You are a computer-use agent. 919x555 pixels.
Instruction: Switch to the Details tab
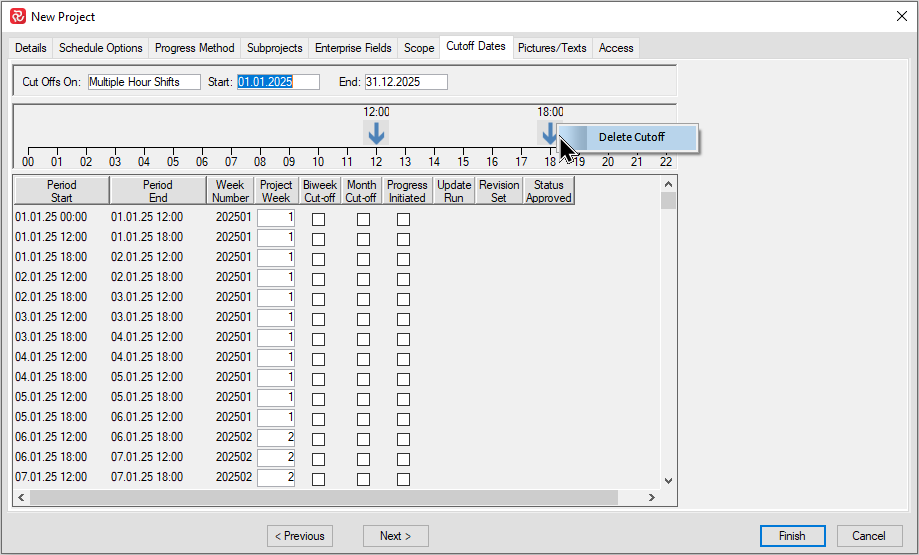click(x=30, y=48)
